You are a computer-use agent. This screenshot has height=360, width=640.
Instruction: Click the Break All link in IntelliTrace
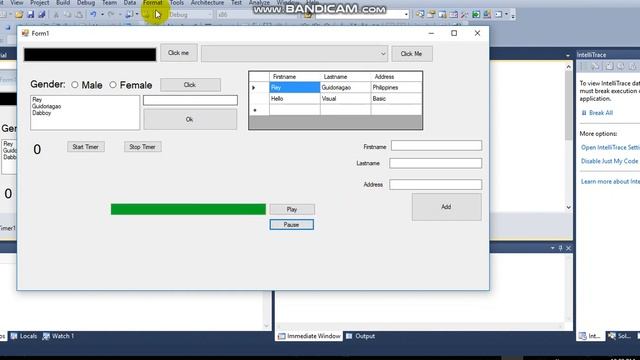[601, 113]
